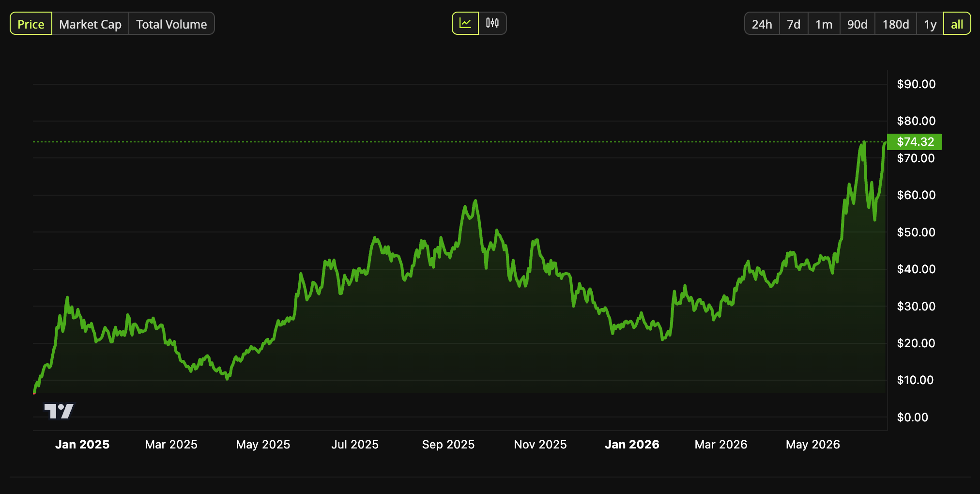Click the $74.32 current price label
This screenshot has height=494, width=980.
coord(915,142)
